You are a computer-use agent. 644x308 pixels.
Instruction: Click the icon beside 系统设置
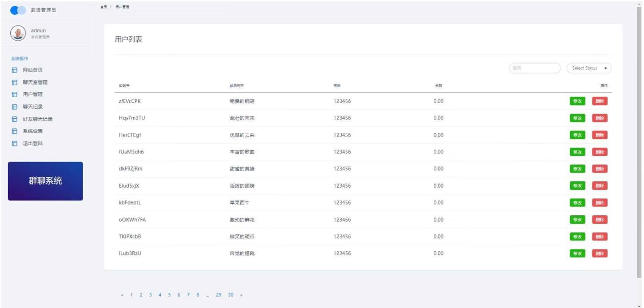pyautogui.click(x=15, y=131)
